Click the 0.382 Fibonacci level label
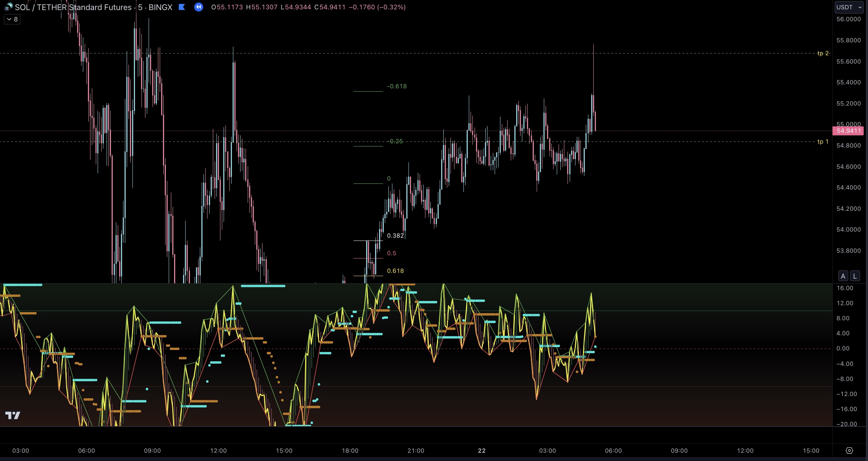868x461 pixels. pyautogui.click(x=395, y=236)
